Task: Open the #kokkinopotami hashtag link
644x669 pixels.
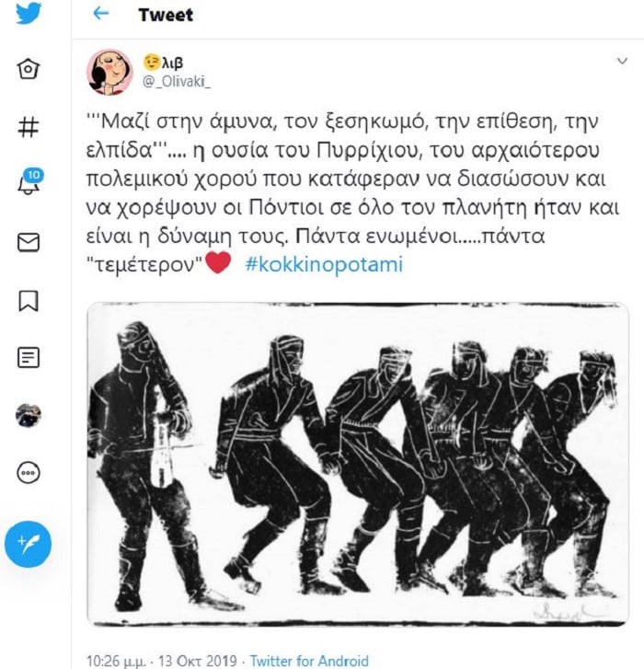Action: tap(324, 264)
